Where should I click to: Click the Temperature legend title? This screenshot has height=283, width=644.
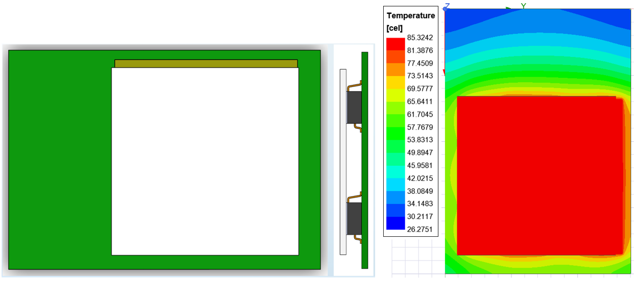tap(411, 16)
